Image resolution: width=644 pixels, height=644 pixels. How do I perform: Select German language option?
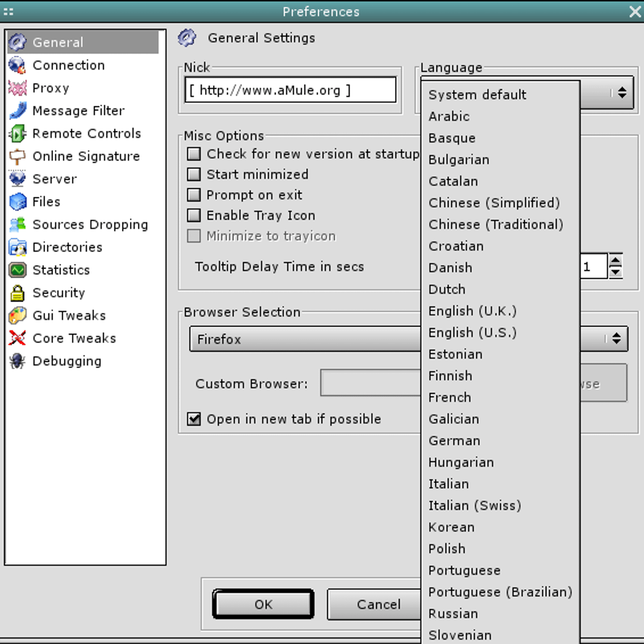pos(500,441)
